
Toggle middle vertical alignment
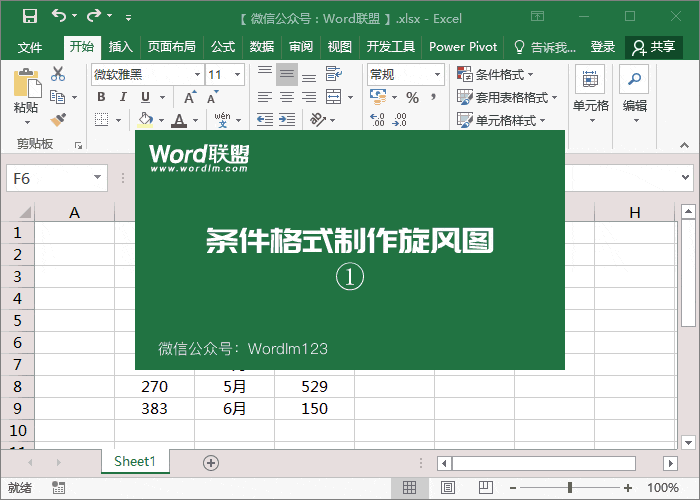(287, 74)
